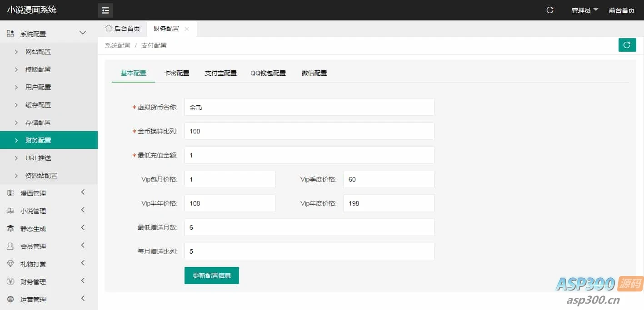Select the 财务配置 sidebar item
The height and width of the screenshot is (310, 644).
click(38, 140)
